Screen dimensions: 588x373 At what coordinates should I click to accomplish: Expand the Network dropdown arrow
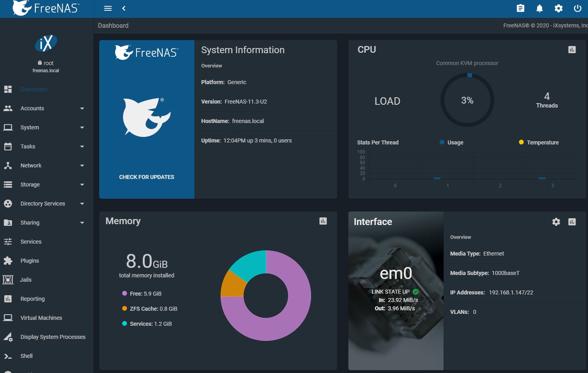[x=82, y=165]
